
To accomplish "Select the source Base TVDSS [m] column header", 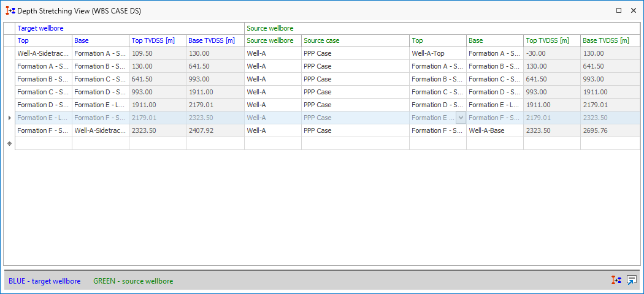I will [609, 40].
